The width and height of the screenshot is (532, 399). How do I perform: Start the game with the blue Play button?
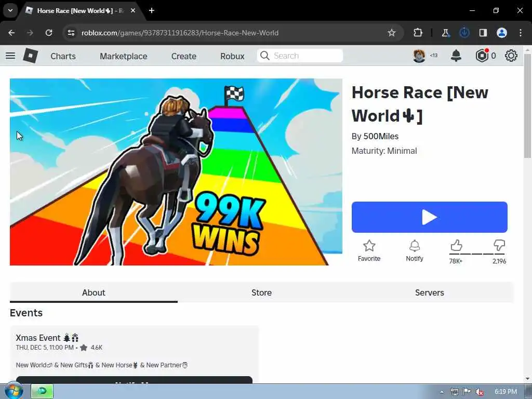click(430, 217)
